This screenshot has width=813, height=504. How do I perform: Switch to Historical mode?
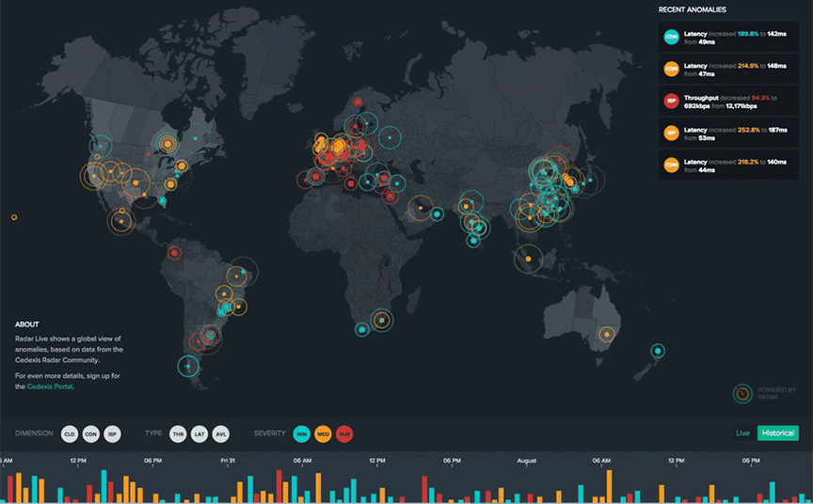778,433
